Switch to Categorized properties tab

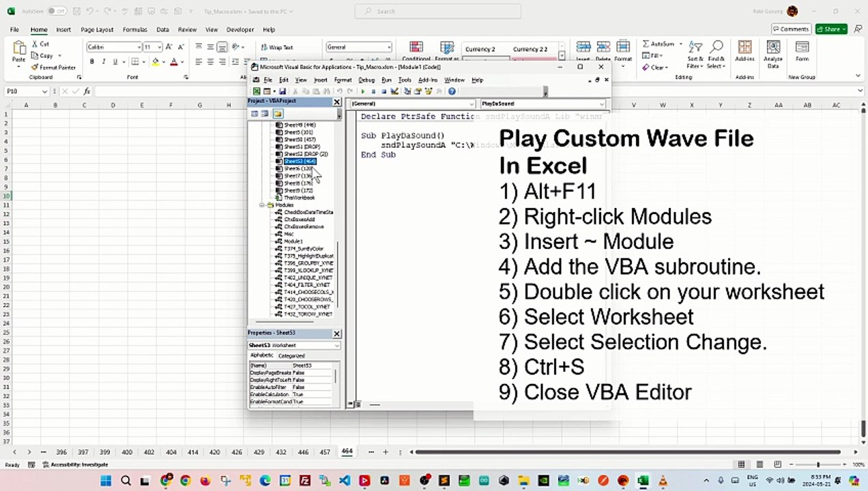pos(291,355)
